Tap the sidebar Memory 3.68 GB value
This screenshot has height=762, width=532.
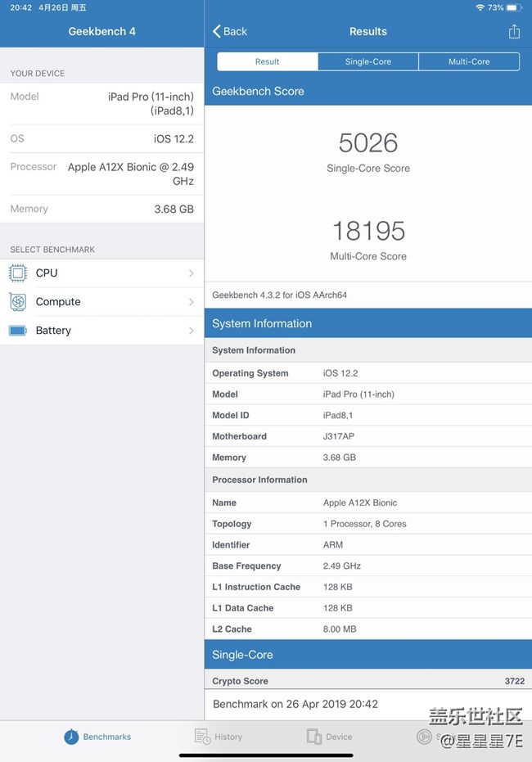coord(174,209)
